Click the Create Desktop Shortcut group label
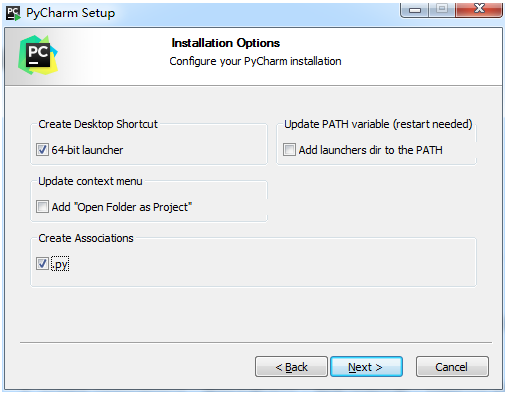The image size is (508, 397). tap(98, 124)
